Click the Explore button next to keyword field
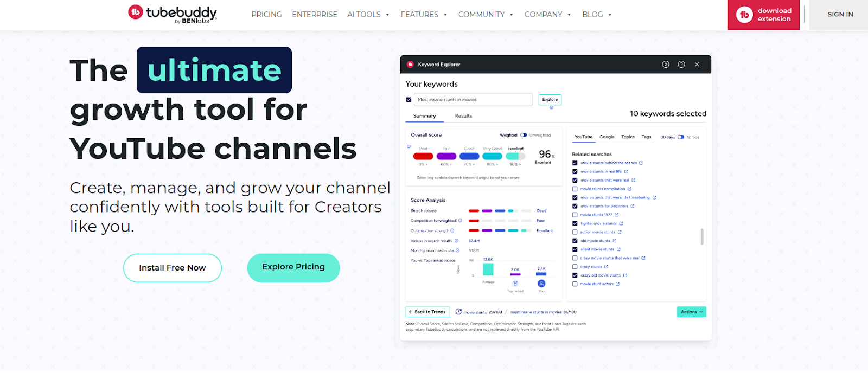Image resolution: width=868 pixels, height=392 pixels. [550, 99]
